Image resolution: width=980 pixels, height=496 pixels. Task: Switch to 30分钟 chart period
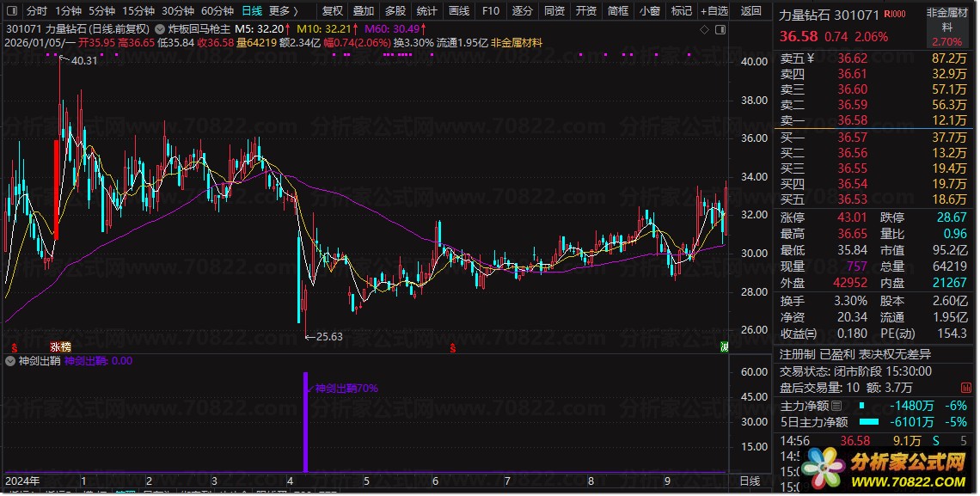point(177,10)
